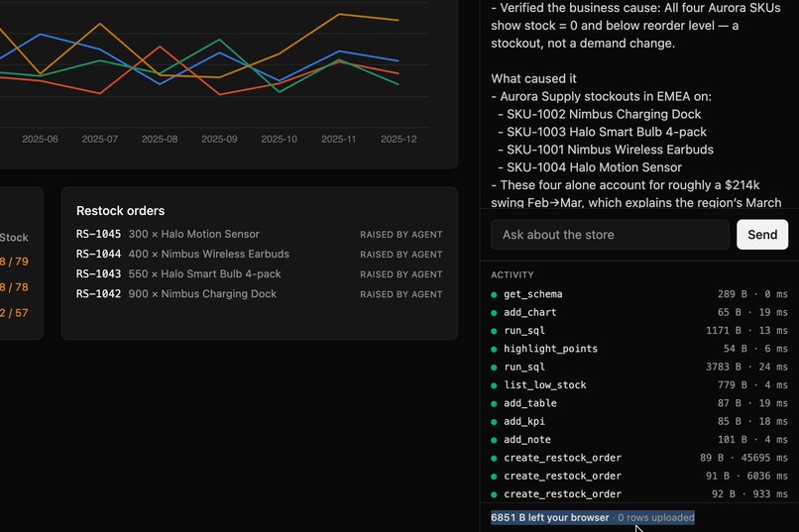This screenshot has width=799, height=532.
Task: Click the Send button
Action: (x=762, y=235)
